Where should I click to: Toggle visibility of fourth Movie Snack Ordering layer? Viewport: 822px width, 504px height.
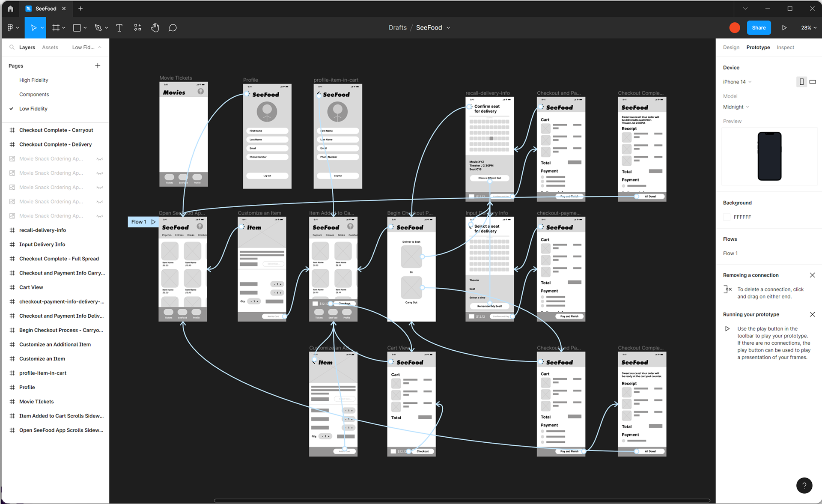(x=100, y=202)
